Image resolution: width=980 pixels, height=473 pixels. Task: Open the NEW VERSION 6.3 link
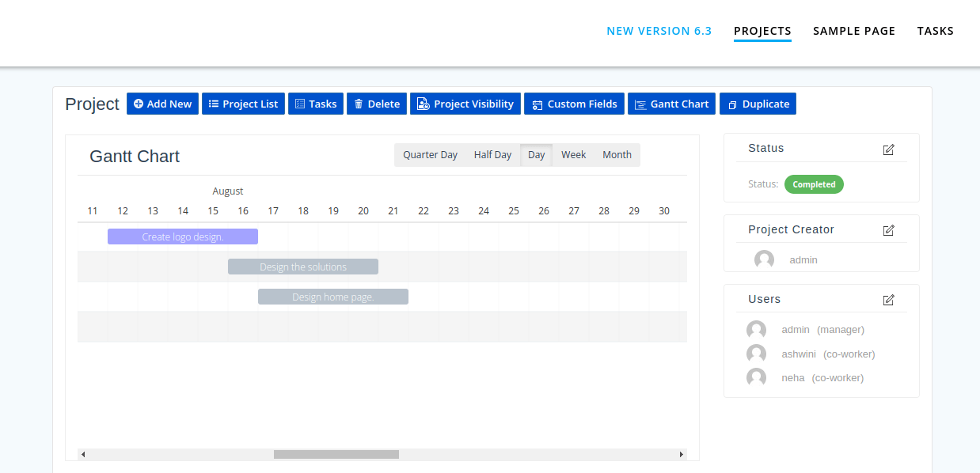click(x=659, y=31)
